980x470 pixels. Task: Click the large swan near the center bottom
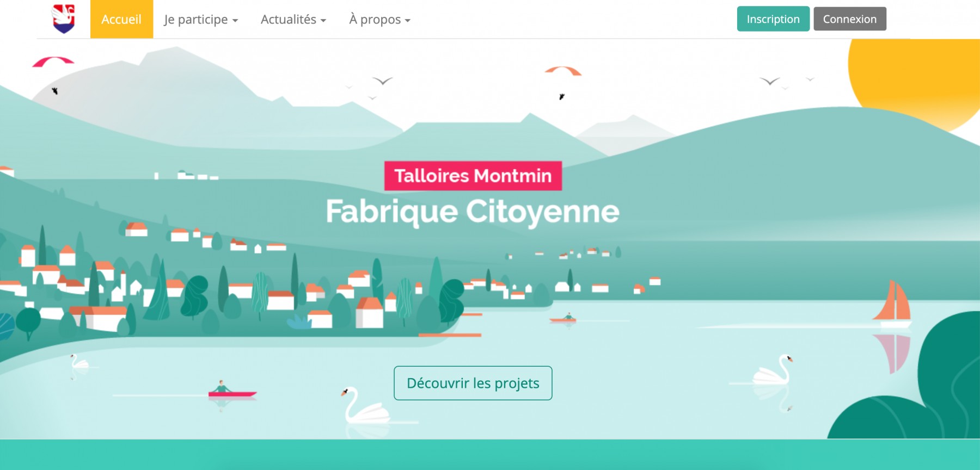[366, 406]
